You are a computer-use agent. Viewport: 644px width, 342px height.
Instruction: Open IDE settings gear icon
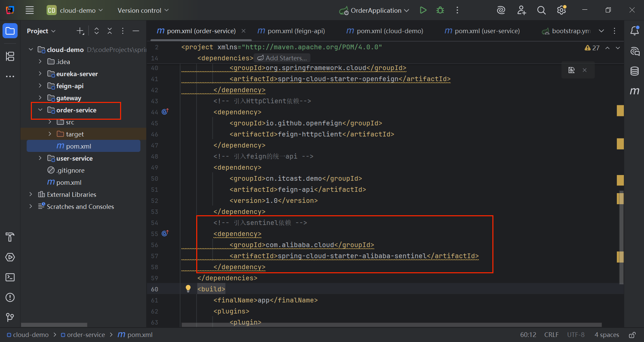coord(561,10)
